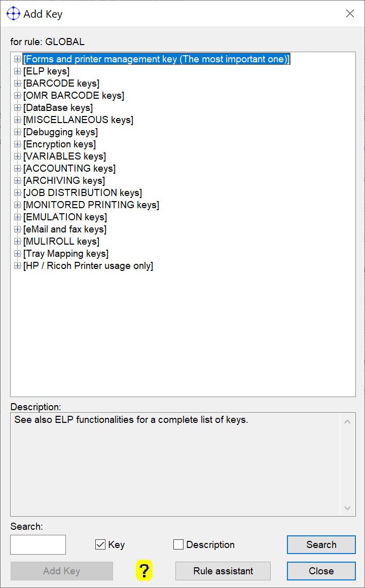Toggle the Key search checkbox
Image resolution: width=365 pixels, height=588 pixels.
click(x=100, y=544)
